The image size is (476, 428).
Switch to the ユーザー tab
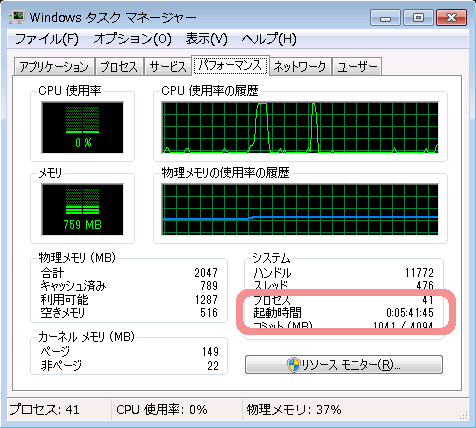click(x=357, y=67)
